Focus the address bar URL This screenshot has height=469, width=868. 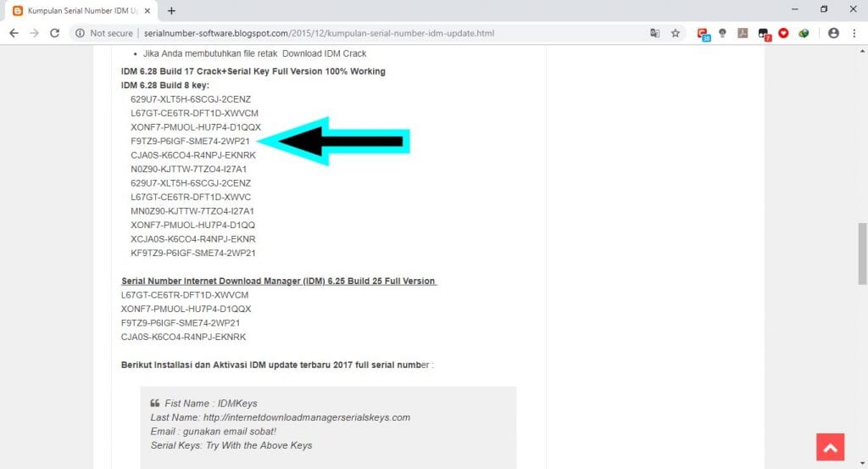point(319,33)
